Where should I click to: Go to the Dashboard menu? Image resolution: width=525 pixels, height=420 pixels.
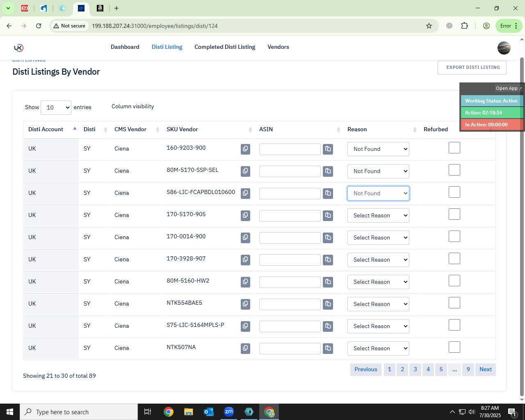point(125,47)
